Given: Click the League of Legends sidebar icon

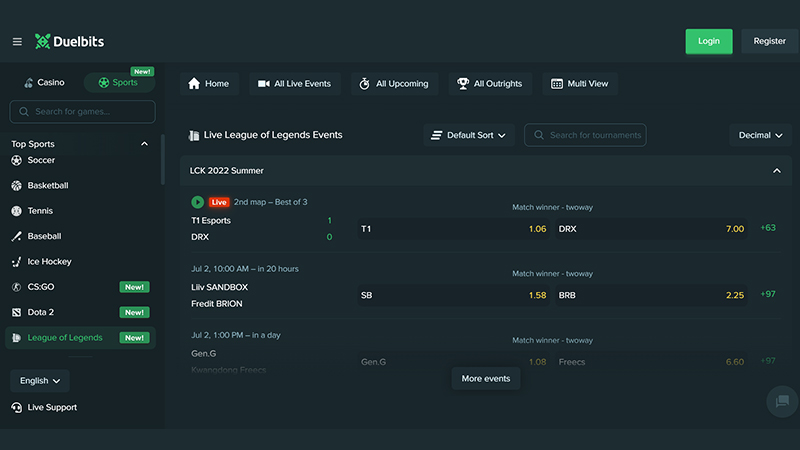Looking at the screenshot, I should 16,338.
